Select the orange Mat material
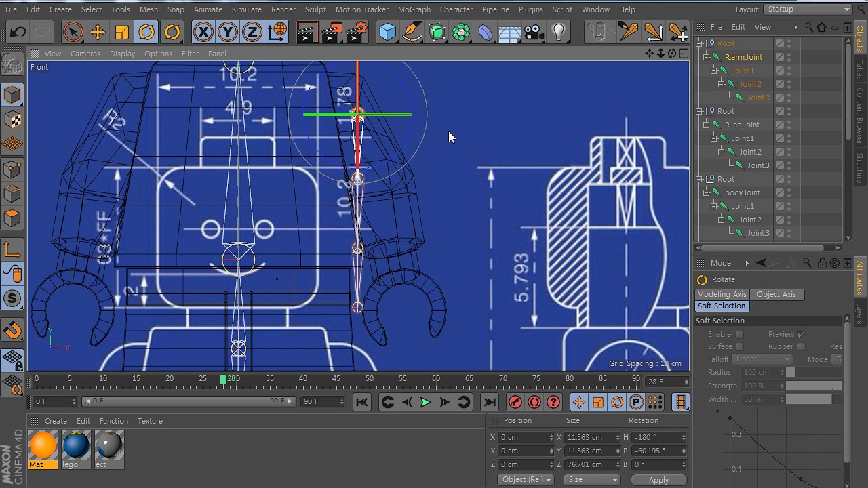 click(x=43, y=450)
